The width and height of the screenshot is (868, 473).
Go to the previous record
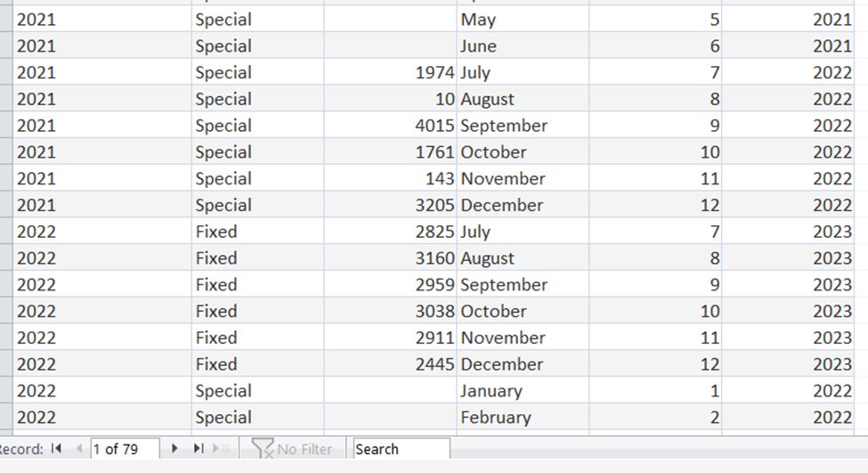pos(79,449)
